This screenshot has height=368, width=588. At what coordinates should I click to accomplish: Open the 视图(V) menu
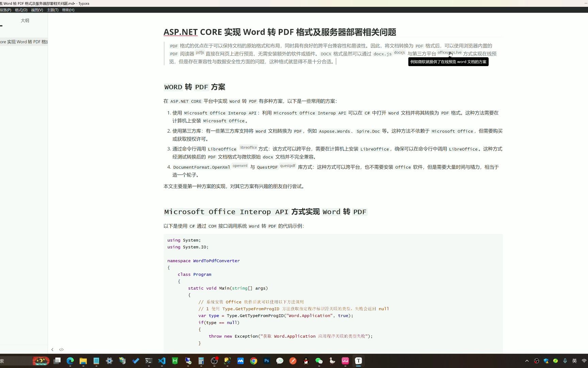coord(37,10)
